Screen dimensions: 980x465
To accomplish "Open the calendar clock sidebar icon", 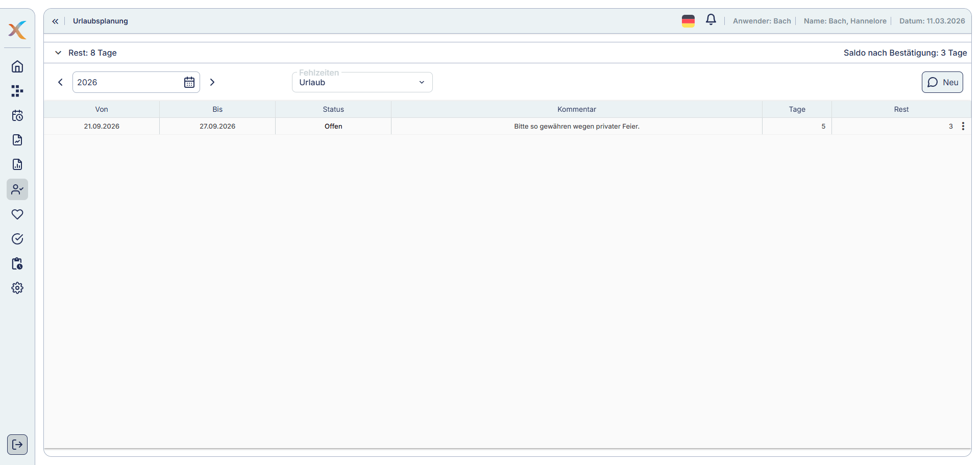I will pyautogui.click(x=17, y=116).
